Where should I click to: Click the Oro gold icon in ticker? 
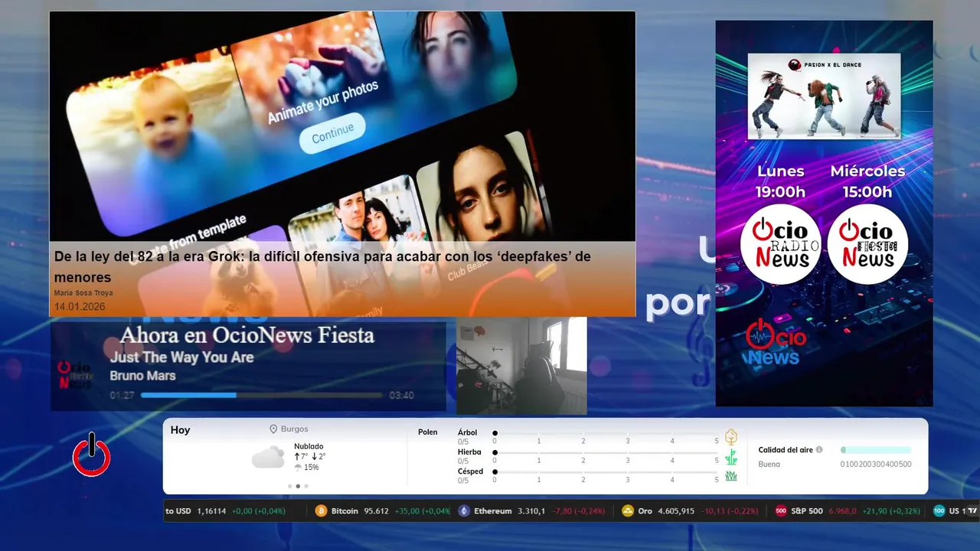point(628,511)
